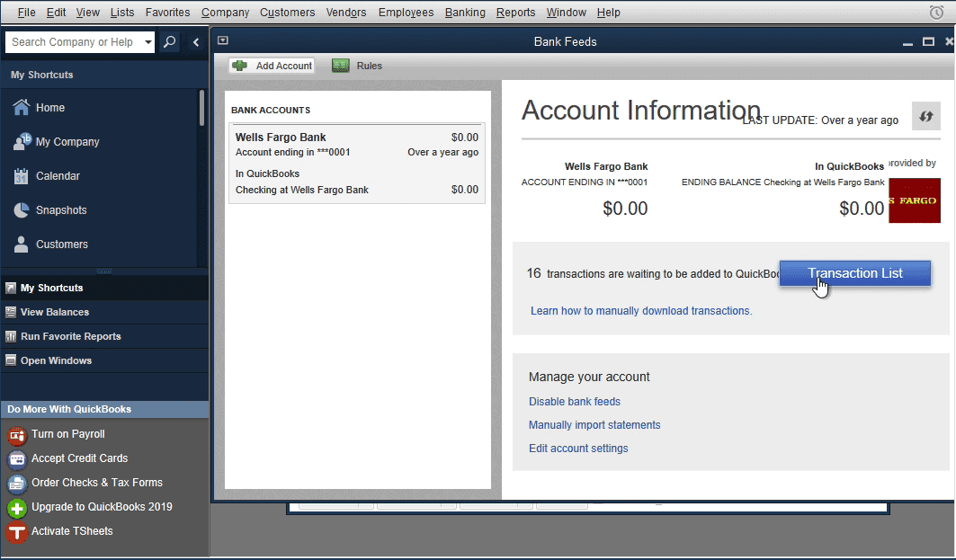The image size is (956, 560).
Task: Open the Reports menu
Action: [516, 13]
